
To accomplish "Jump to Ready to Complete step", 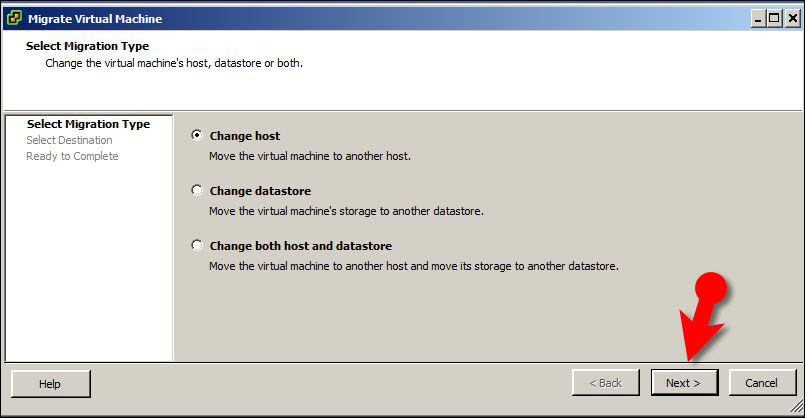I will 72,156.
